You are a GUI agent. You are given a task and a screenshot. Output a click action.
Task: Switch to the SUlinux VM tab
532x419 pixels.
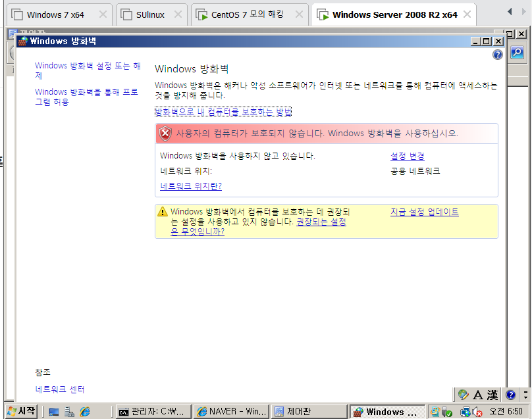(150, 15)
